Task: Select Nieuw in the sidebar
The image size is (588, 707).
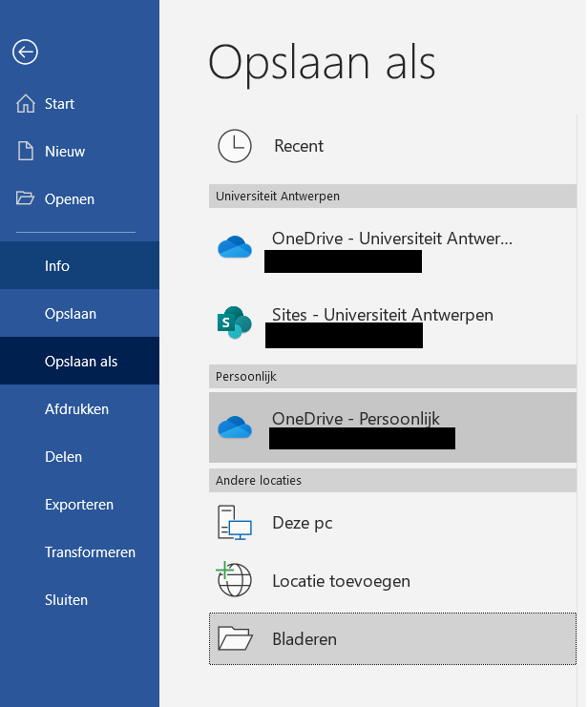Action: click(79, 152)
